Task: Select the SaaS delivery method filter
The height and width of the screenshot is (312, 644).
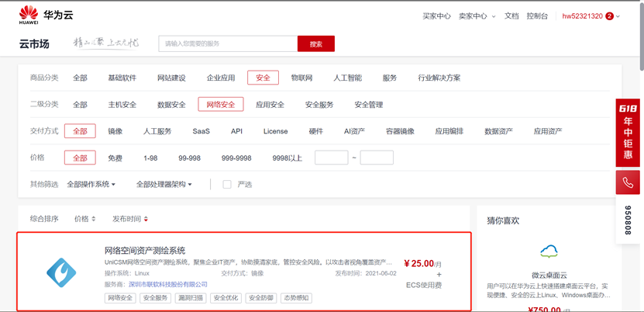Action: [201, 132]
